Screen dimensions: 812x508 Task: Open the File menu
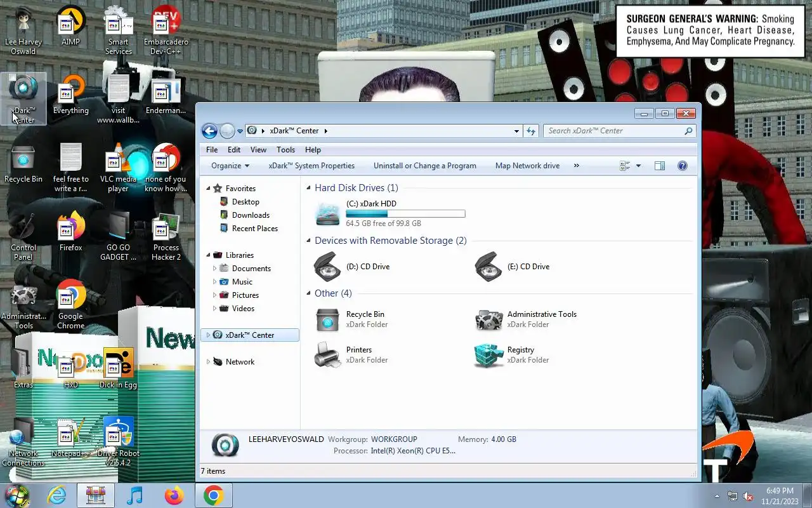212,150
